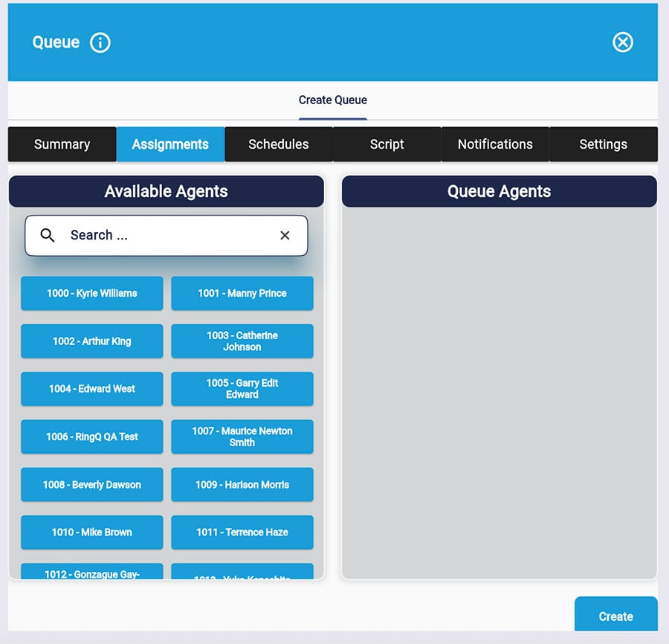The height and width of the screenshot is (644, 669).
Task: Click the Queue info icon
Action: [x=100, y=42]
